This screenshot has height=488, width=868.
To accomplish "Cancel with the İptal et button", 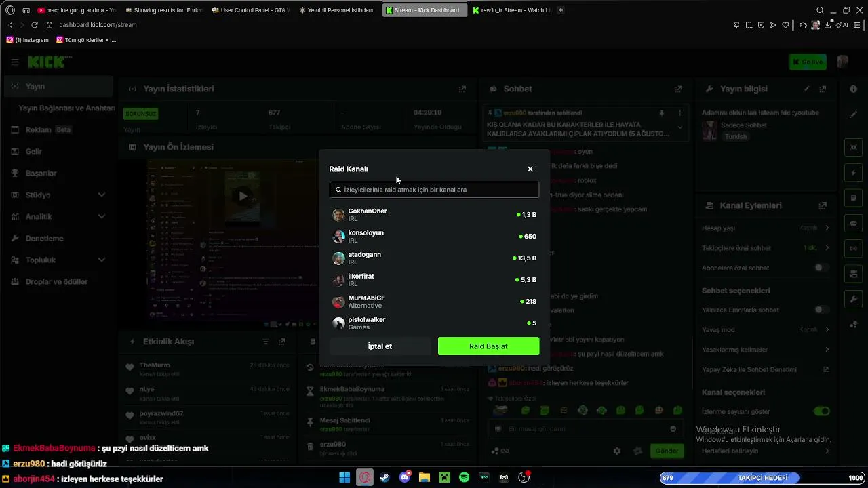I will click(380, 346).
